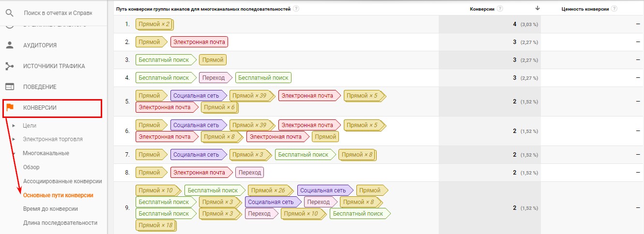Open Ассоциированные конверсии report
Viewport: 644px width, 234px height.
pos(62,181)
